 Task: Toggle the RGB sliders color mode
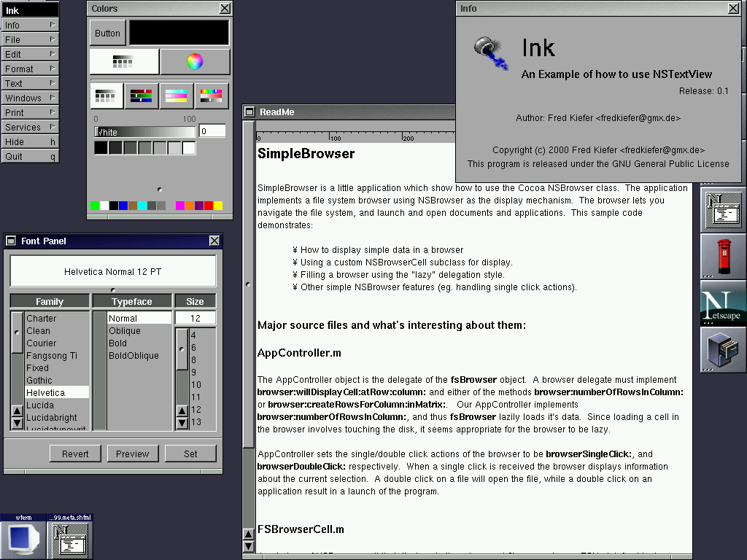[142, 96]
